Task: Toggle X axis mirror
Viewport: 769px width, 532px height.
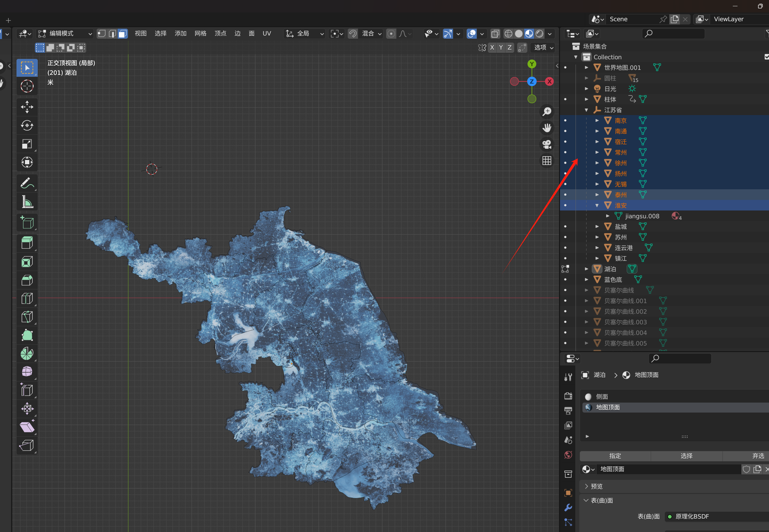Action: 492,48
